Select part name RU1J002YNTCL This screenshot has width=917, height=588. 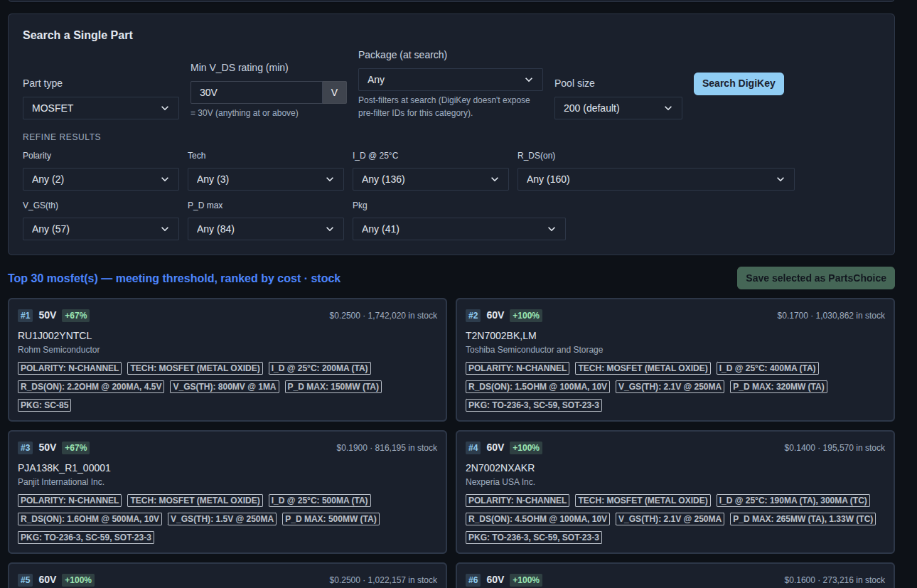55,336
